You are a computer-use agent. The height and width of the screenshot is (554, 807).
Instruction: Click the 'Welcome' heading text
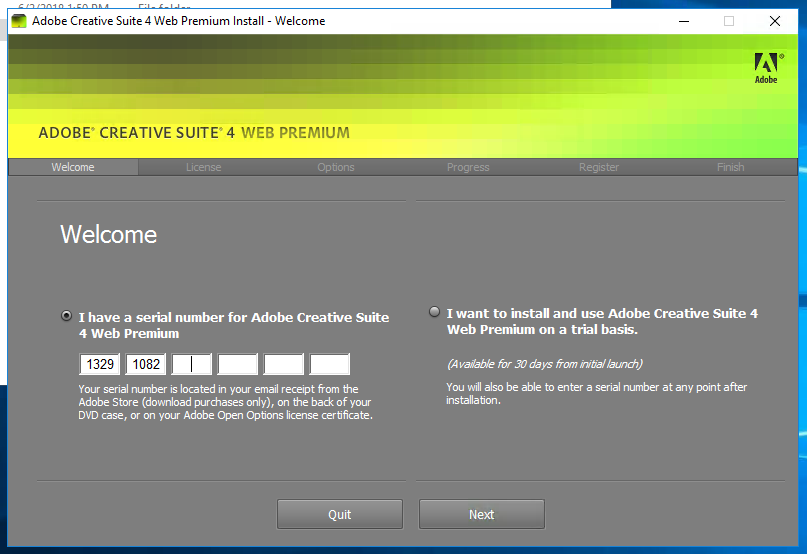(x=109, y=234)
